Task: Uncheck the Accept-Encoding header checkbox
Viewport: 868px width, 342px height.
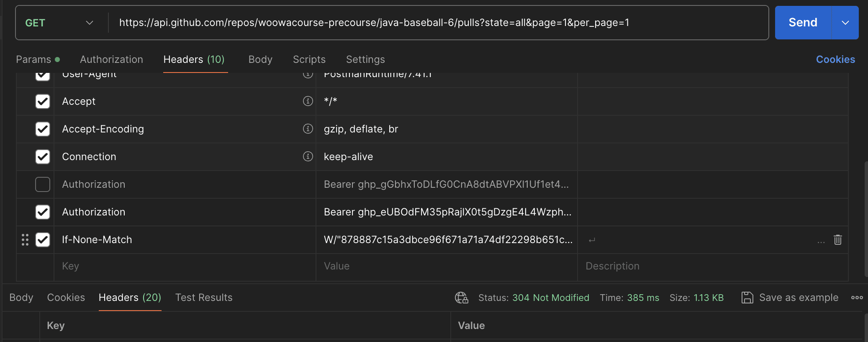Action: (43, 129)
